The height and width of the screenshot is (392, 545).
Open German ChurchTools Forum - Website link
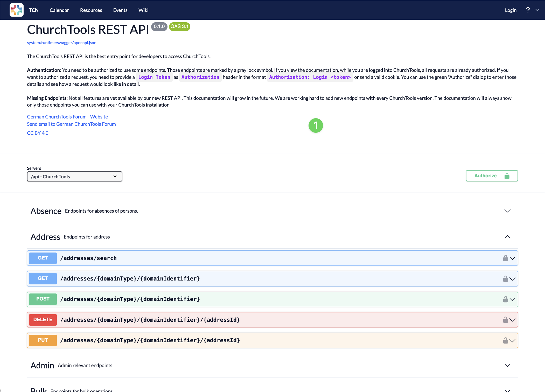[x=67, y=117]
